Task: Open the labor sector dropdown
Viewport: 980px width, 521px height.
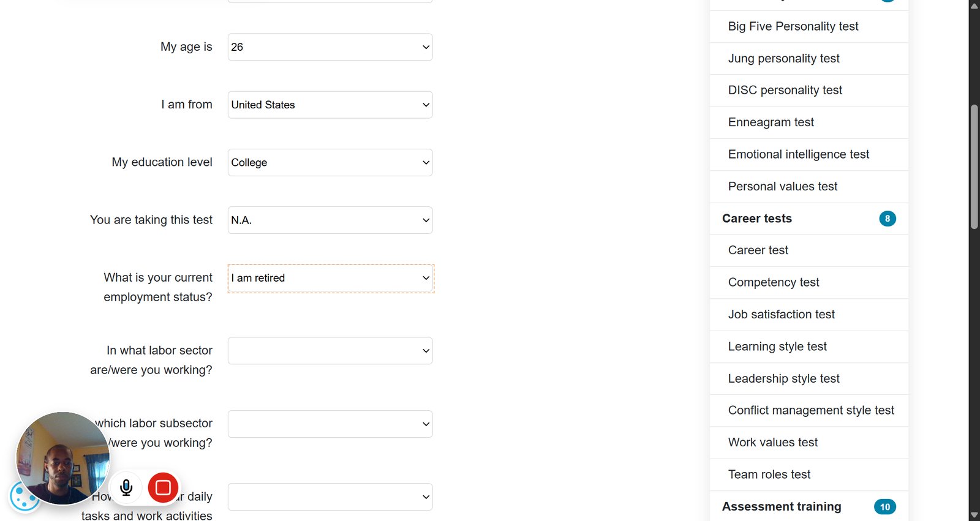Action: pos(330,351)
